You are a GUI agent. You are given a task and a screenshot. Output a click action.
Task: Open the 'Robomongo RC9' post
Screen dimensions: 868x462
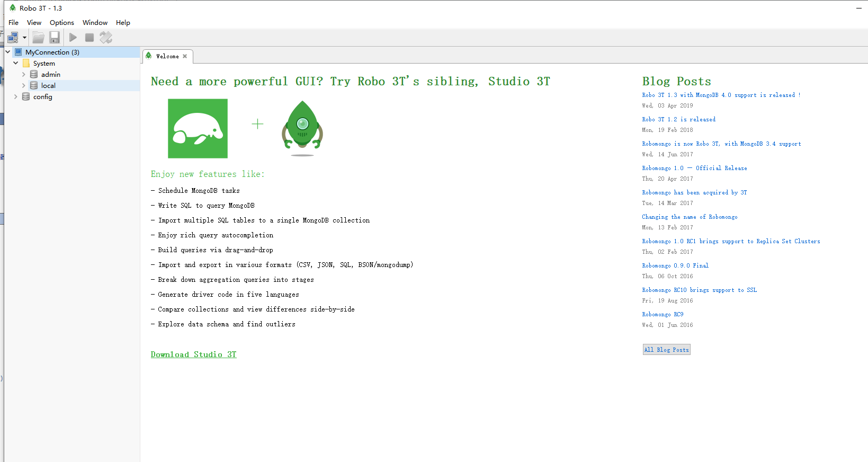point(663,314)
